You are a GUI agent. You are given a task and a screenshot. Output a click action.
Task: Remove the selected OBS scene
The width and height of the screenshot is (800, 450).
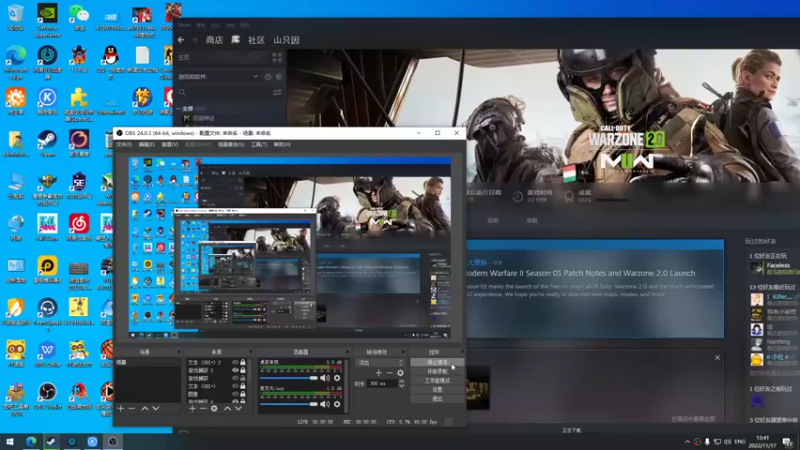[132, 409]
